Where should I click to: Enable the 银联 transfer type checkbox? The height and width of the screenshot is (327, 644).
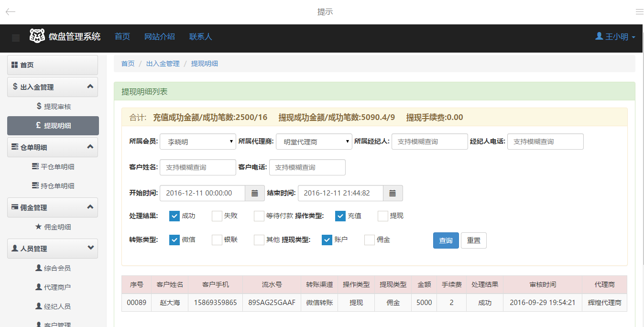tap(216, 240)
